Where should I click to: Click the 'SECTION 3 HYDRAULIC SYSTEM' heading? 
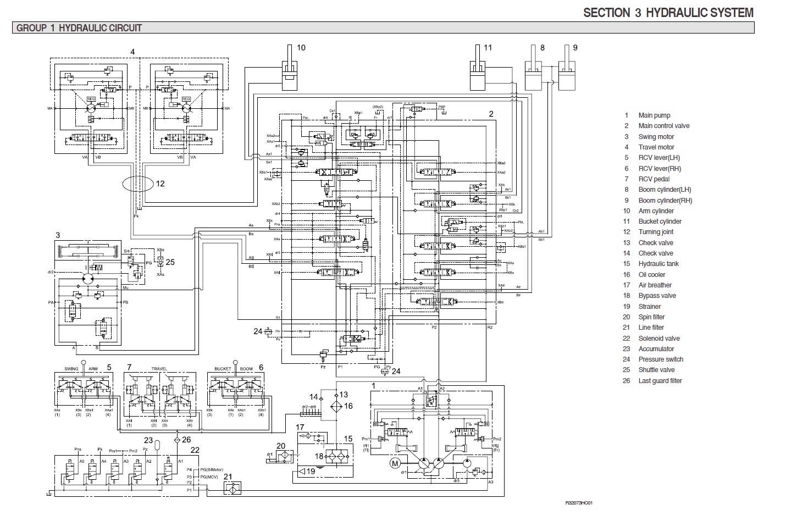(668, 13)
